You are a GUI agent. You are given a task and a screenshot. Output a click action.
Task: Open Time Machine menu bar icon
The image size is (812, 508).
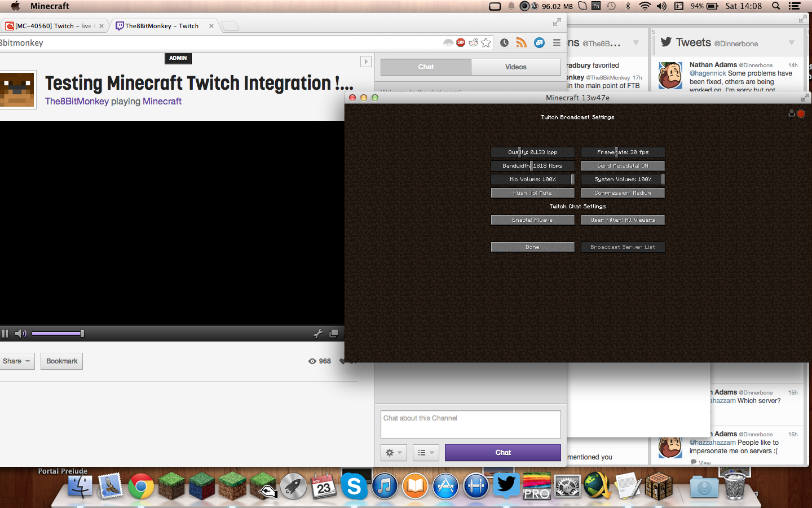pos(611,6)
